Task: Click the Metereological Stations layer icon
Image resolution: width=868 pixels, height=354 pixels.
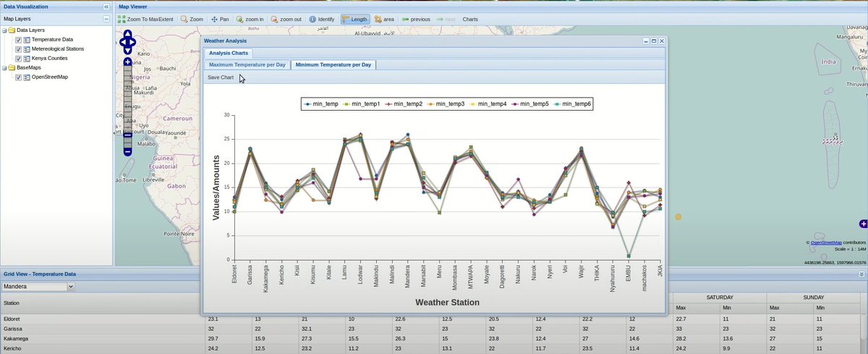Action: click(26, 49)
